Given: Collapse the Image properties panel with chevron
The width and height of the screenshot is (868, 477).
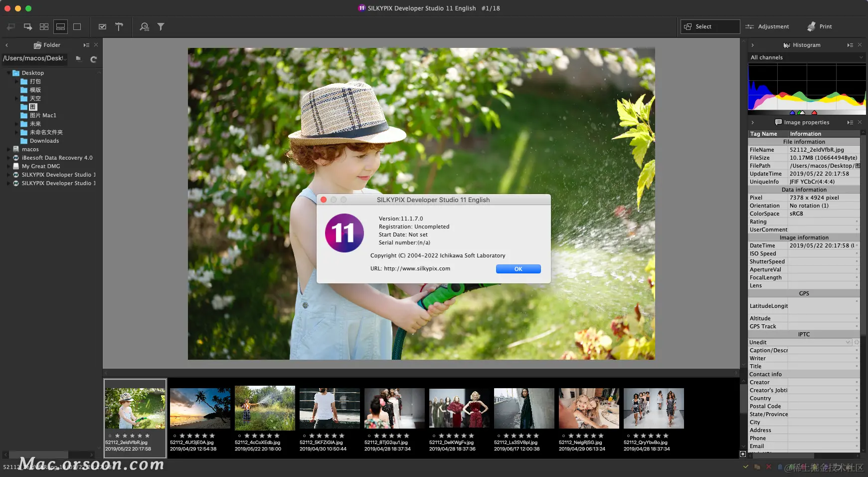Looking at the screenshot, I should pos(752,122).
